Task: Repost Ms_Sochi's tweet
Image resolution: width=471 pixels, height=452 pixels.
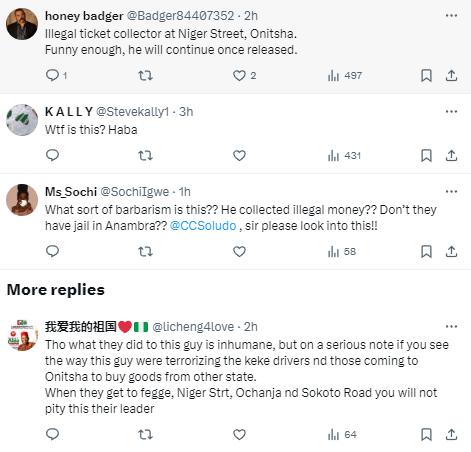Action: pyautogui.click(x=145, y=252)
